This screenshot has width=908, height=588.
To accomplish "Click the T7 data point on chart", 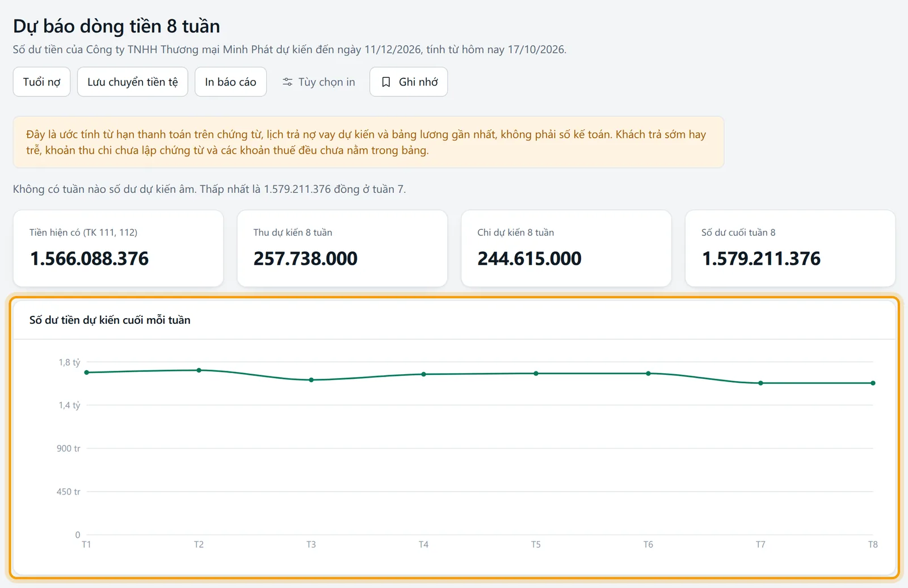I will (761, 383).
